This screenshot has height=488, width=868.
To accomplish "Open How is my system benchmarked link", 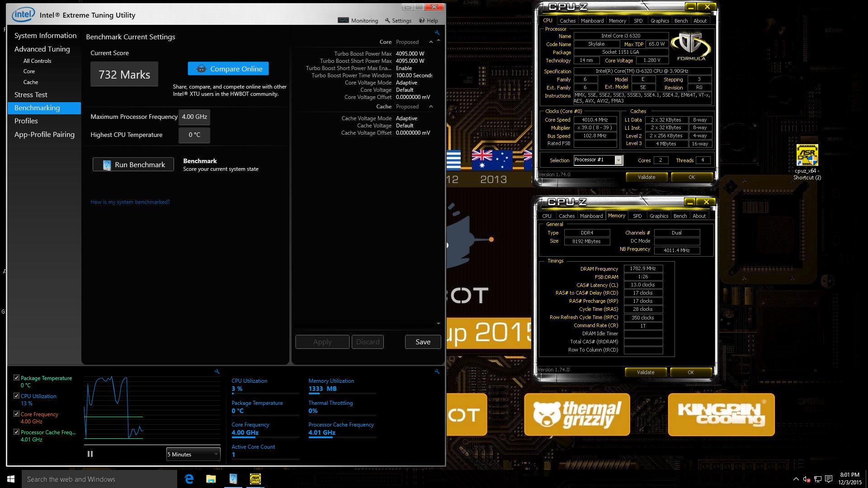I will point(130,202).
